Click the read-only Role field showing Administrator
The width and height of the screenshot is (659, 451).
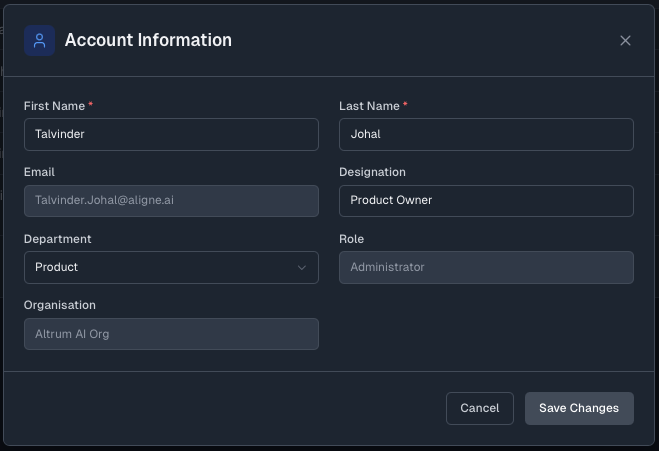[486, 267]
